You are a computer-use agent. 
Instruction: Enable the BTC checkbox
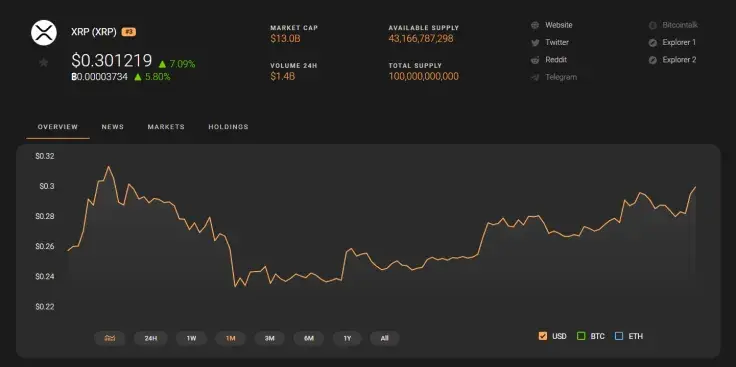[x=581, y=336]
